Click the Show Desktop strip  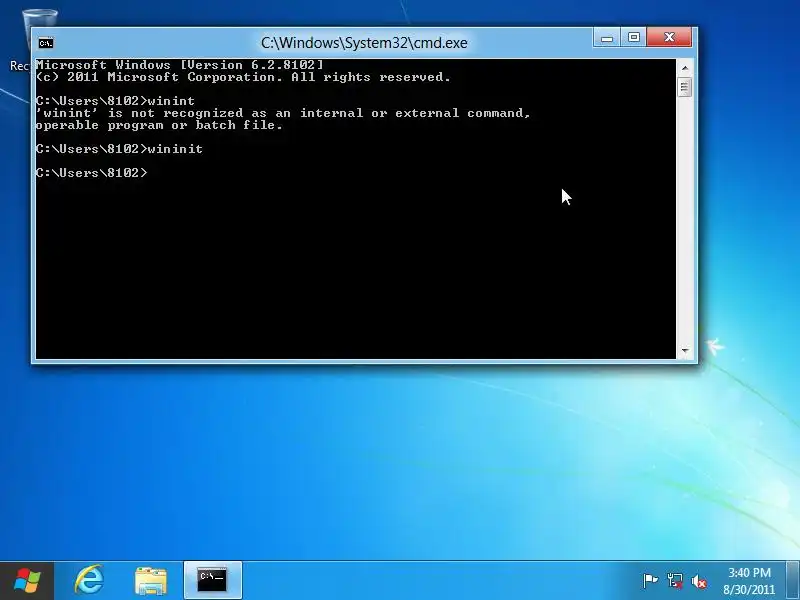pos(793,581)
